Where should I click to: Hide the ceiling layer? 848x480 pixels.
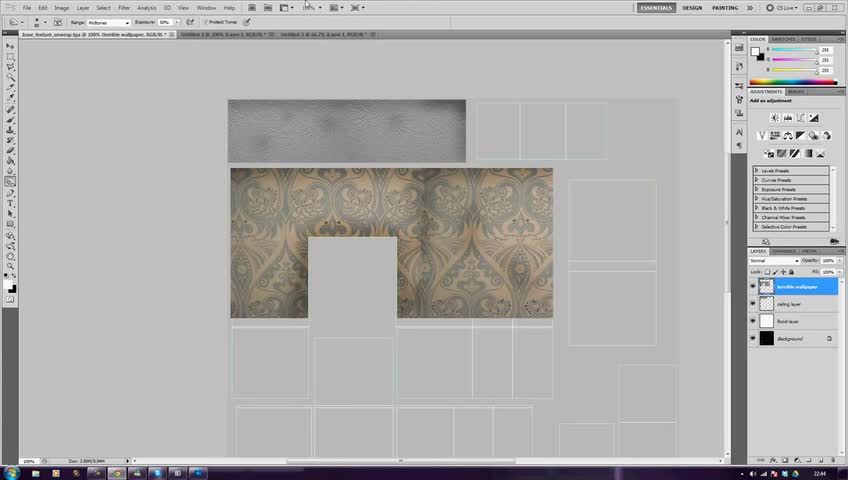[x=753, y=304]
